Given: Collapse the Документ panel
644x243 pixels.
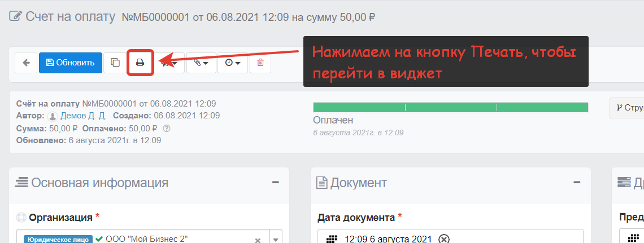Looking at the screenshot, I should tap(577, 182).
